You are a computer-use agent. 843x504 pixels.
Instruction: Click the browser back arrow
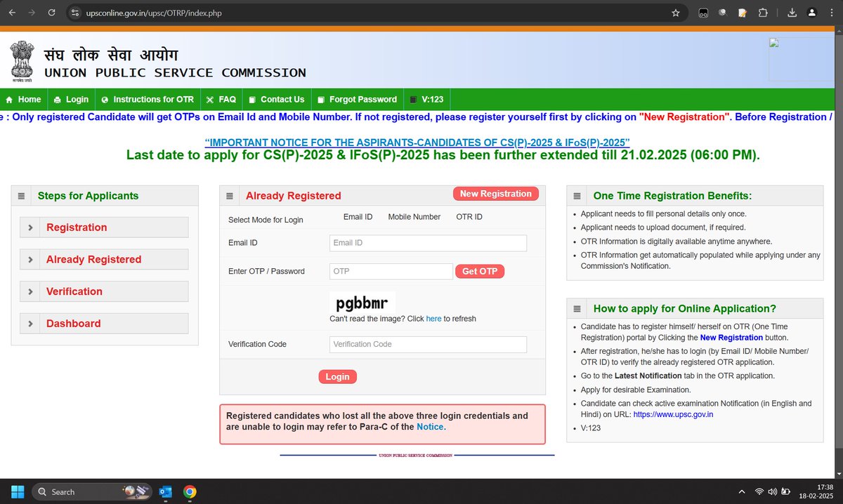(11, 13)
